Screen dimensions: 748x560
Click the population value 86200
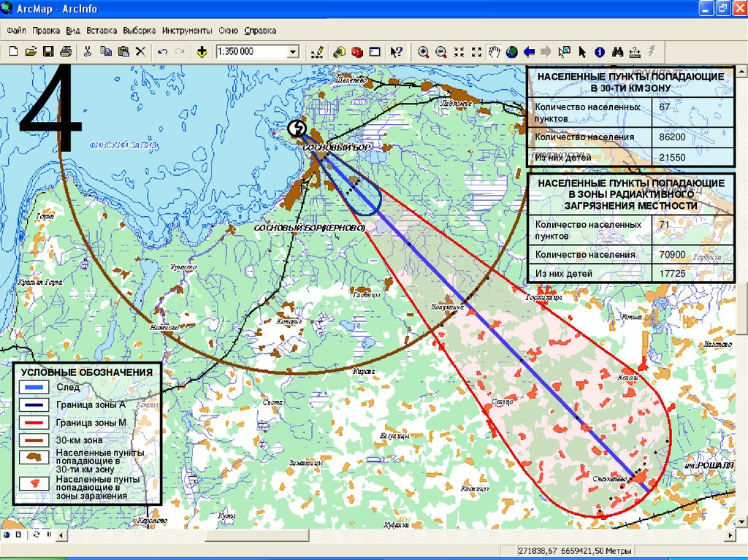[672, 137]
